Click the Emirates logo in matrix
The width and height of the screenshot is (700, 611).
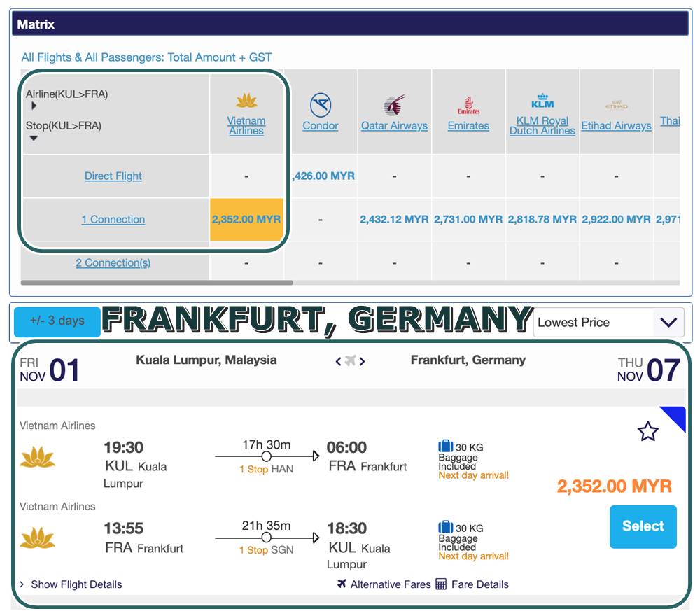tap(468, 105)
